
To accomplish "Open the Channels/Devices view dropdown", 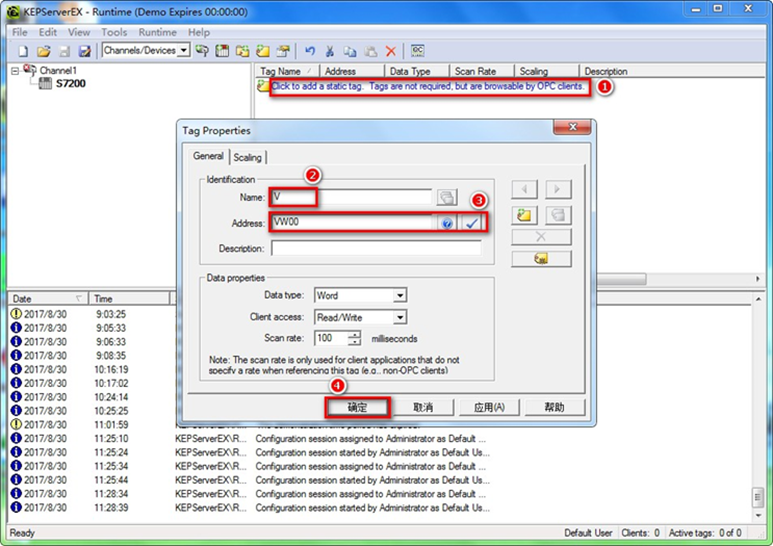I will coord(184,50).
